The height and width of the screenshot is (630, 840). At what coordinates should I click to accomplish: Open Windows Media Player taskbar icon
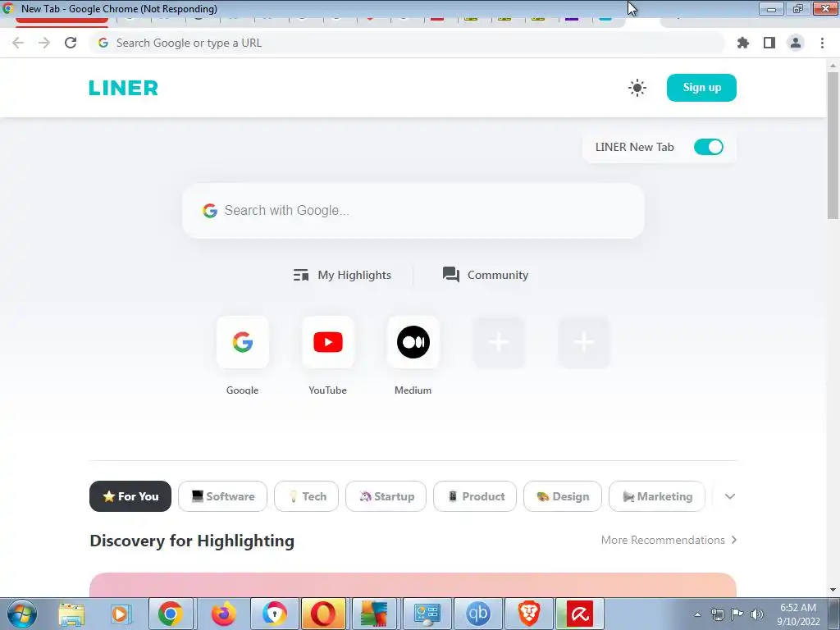(x=121, y=614)
